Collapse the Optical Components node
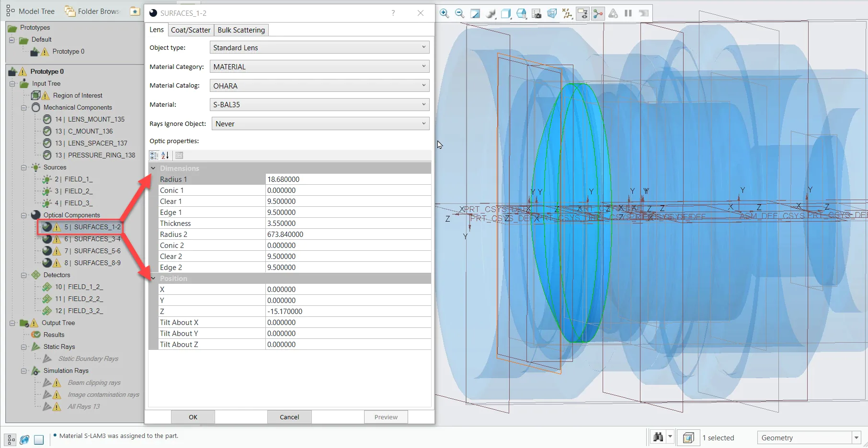The image size is (868, 448). [23, 215]
